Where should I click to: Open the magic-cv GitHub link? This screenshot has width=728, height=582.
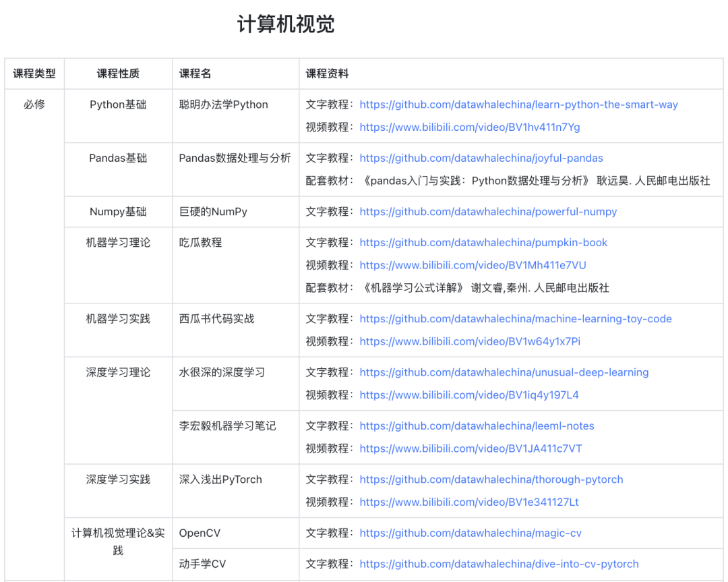[x=472, y=533]
